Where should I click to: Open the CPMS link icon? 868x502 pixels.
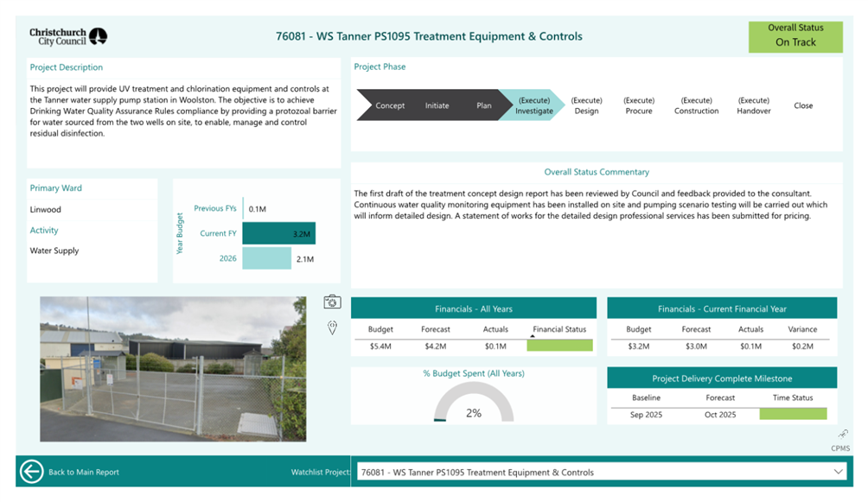tap(843, 434)
